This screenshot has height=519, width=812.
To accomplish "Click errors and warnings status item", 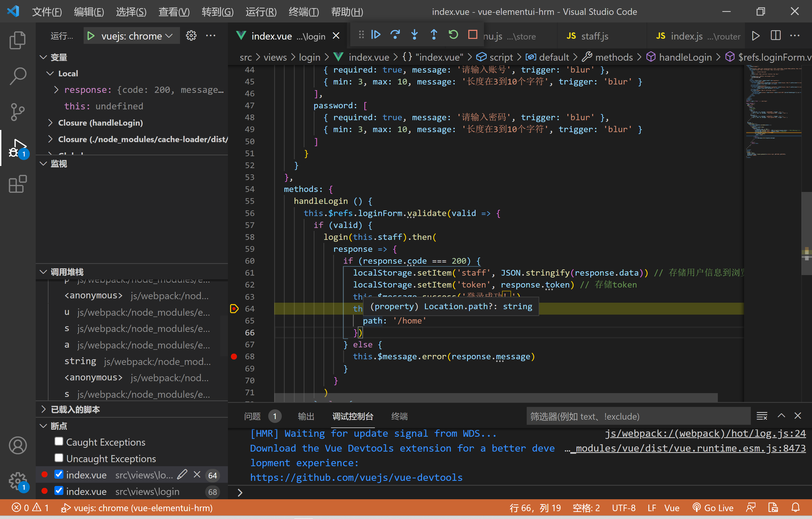I will pos(30,508).
